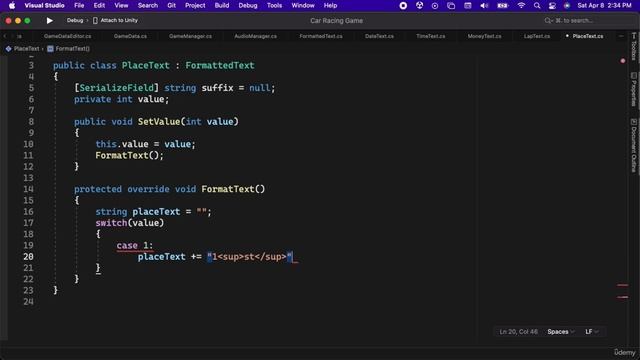Open the GameManager.cs tab
The image size is (640, 360).
(190, 36)
